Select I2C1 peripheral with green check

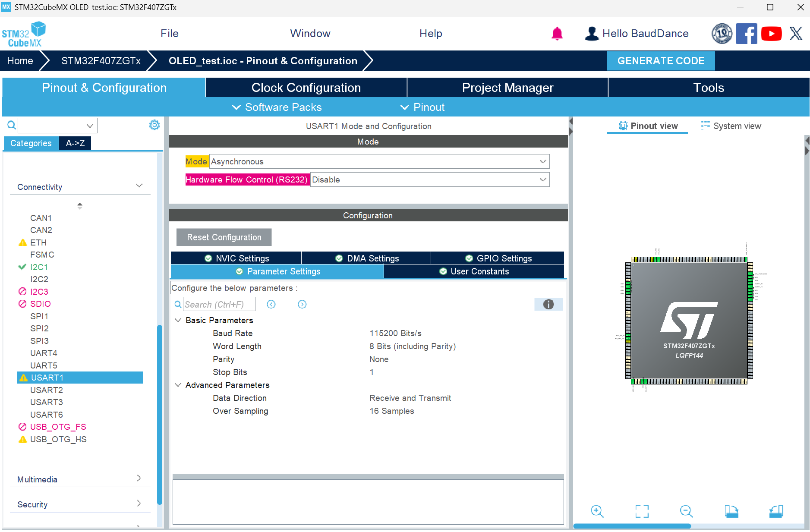(x=39, y=267)
